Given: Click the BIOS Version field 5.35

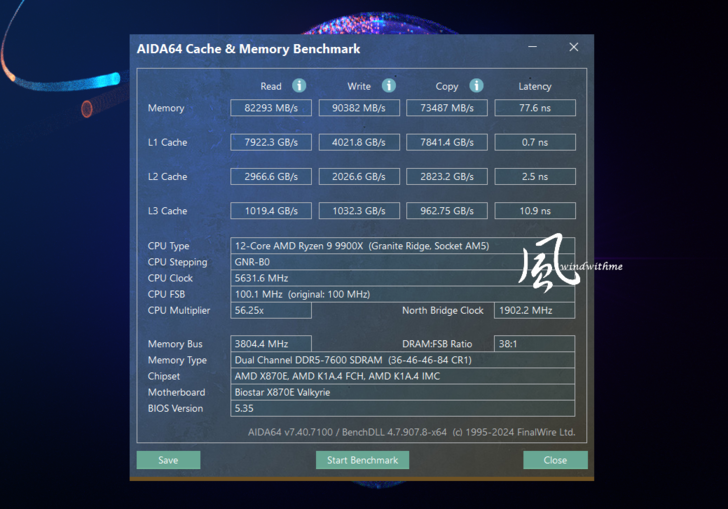Looking at the screenshot, I should [403, 408].
